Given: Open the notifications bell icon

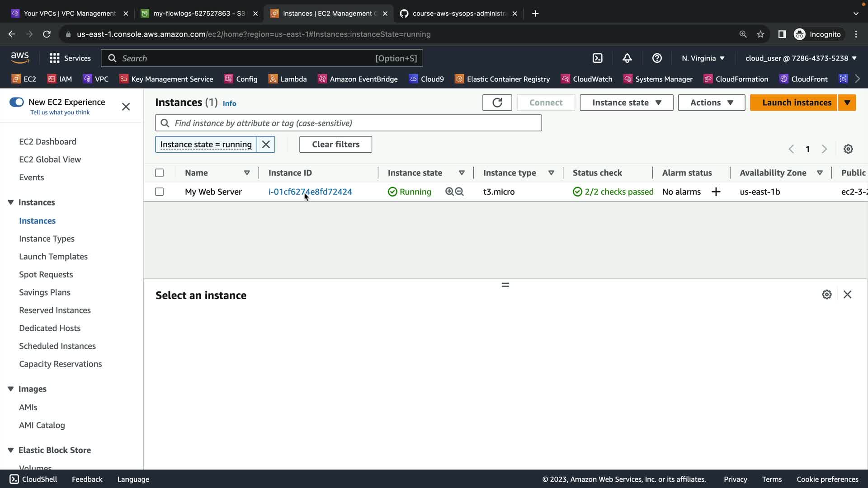Looking at the screenshot, I should (627, 58).
